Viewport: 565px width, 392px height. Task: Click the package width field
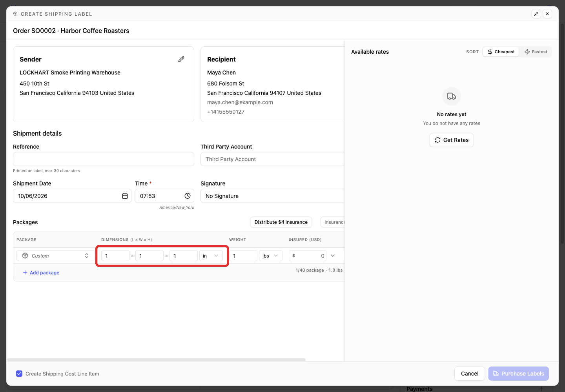point(149,256)
